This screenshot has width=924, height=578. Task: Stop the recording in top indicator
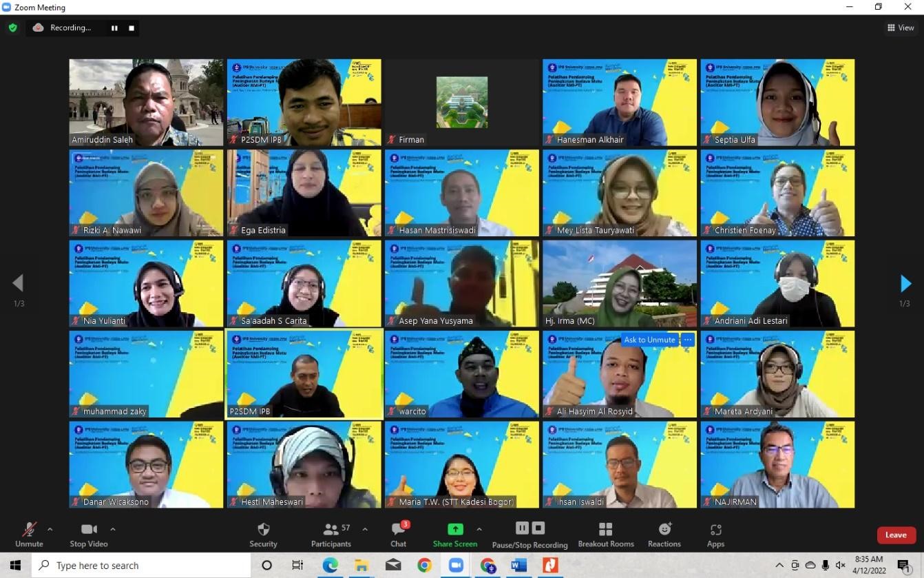point(131,28)
